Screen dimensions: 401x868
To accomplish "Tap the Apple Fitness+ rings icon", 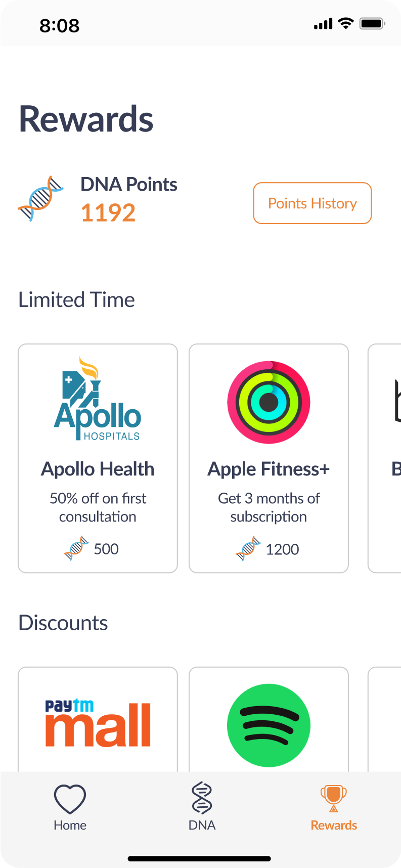I will click(269, 402).
